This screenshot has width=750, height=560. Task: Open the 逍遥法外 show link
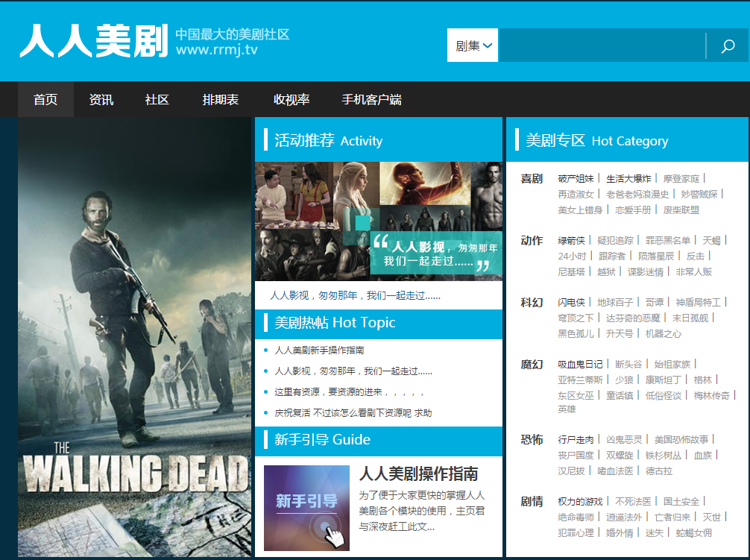(624, 517)
